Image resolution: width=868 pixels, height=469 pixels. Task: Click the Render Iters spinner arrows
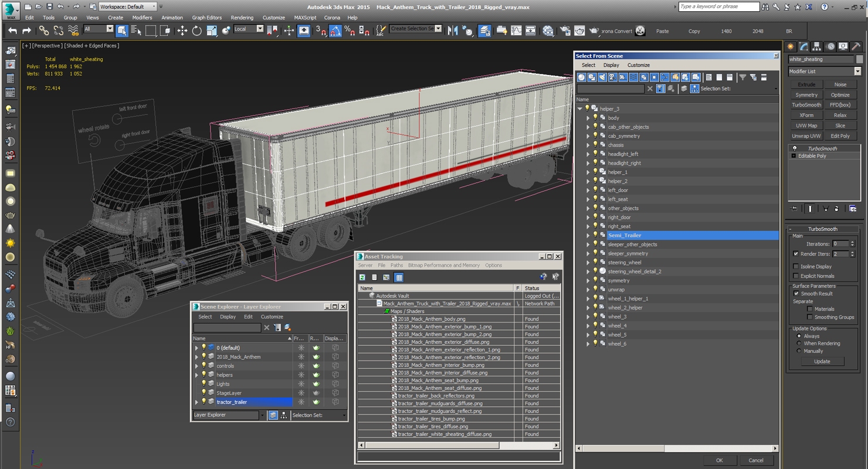coord(853,254)
